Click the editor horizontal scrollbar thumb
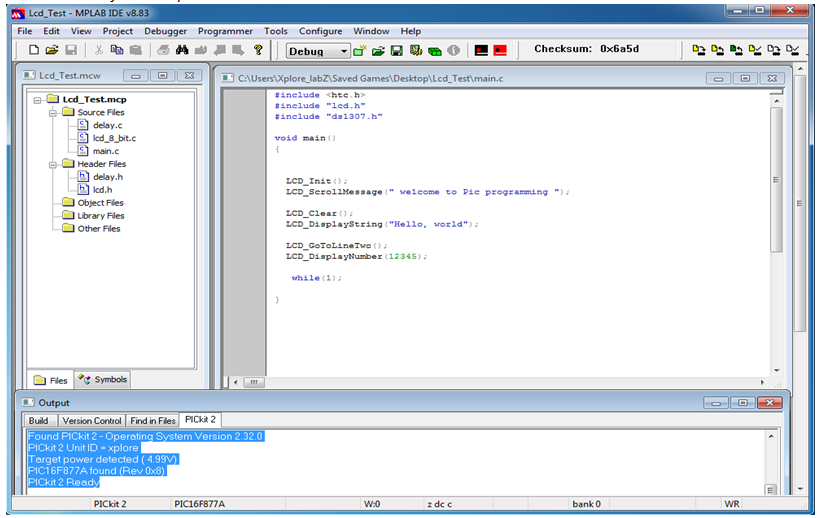Screen dimensions: 821x518 (254, 382)
